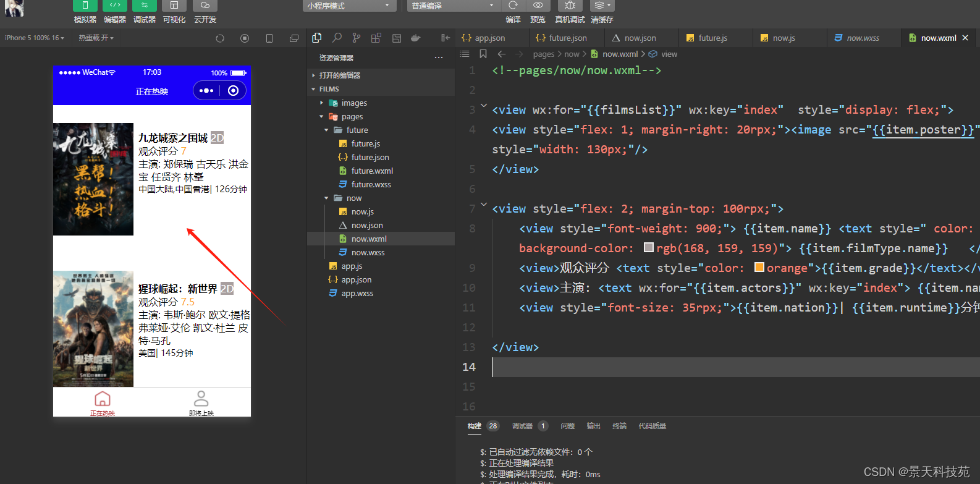Collapse the FILMS project section
The height and width of the screenshot is (484, 980).
[381, 89]
